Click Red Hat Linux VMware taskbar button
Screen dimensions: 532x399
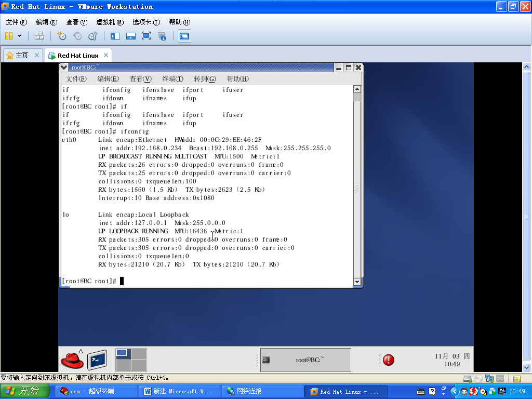point(345,392)
